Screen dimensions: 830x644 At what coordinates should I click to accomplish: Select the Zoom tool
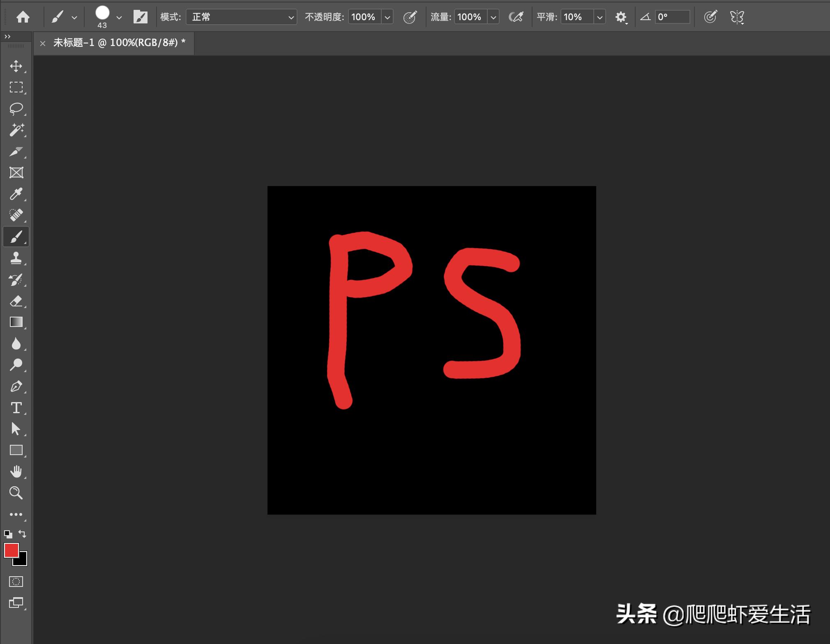pyautogui.click(x=16, y=493)
